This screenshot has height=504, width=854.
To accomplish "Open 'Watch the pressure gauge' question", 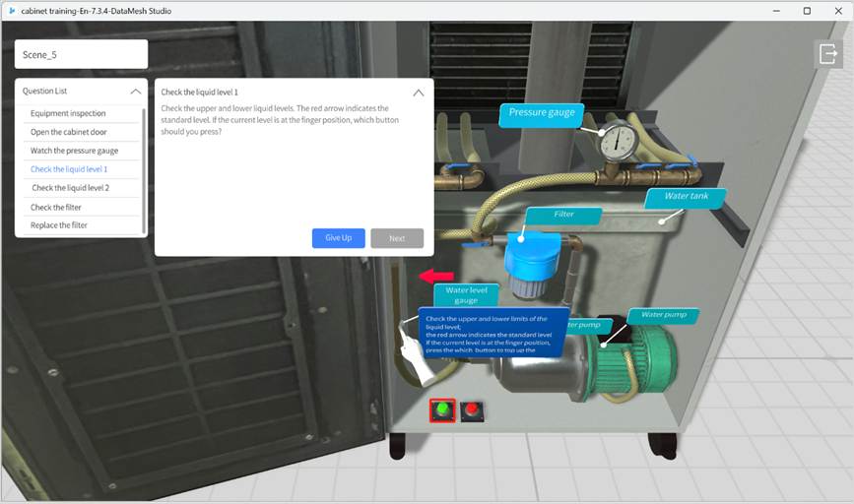I will [x=74, y=151].
